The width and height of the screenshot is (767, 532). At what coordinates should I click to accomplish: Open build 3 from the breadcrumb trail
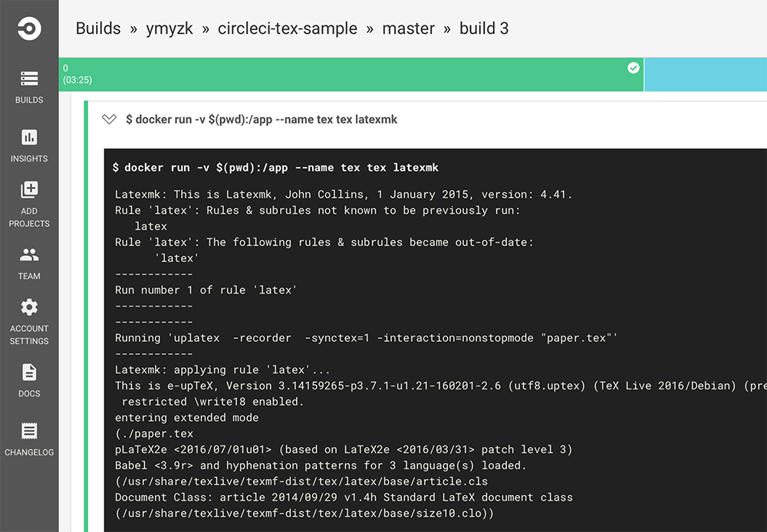click(x=484, y=28)
